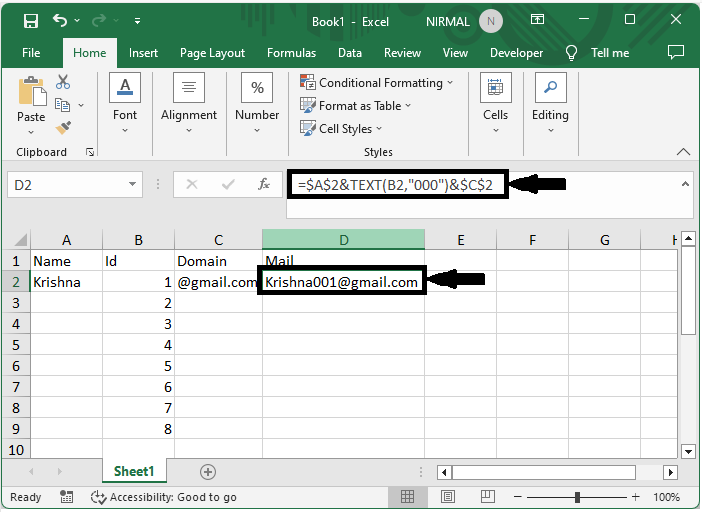Click the macro recording status icon
The height and width of the screenshot is (512, 702).
tap(66, 496)
